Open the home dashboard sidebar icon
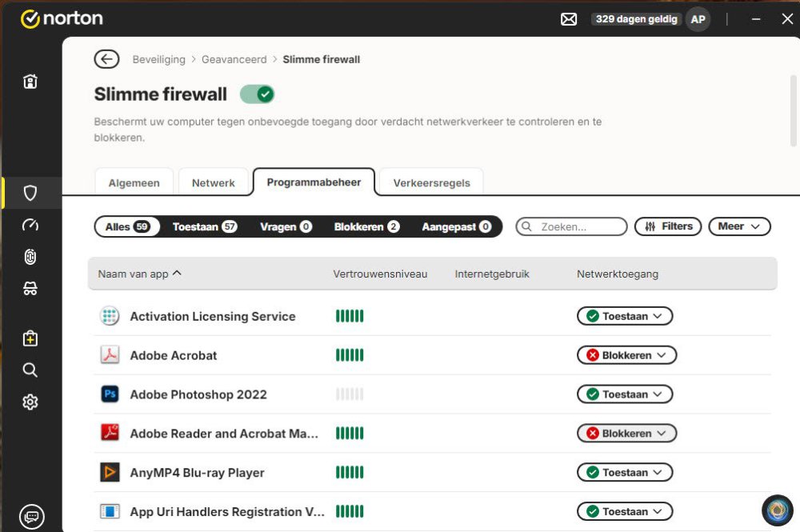This screenshot has height=532, width=800. coord(30,82)
